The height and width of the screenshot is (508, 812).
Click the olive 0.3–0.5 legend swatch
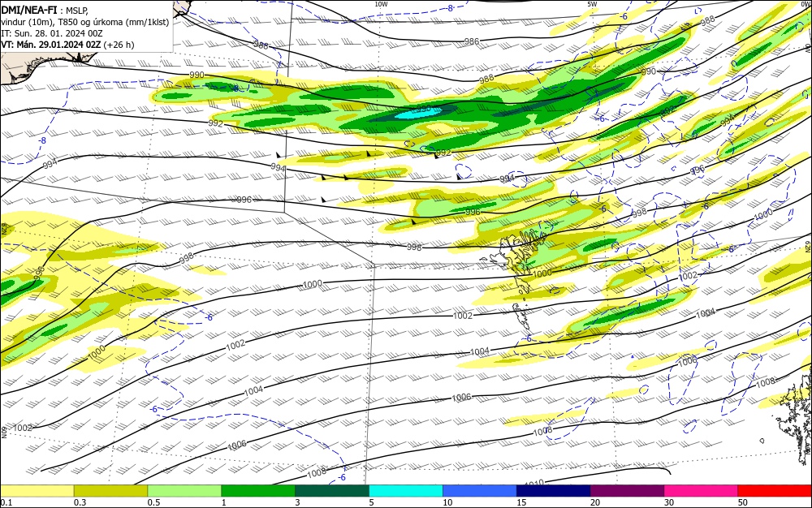point(110,491)
